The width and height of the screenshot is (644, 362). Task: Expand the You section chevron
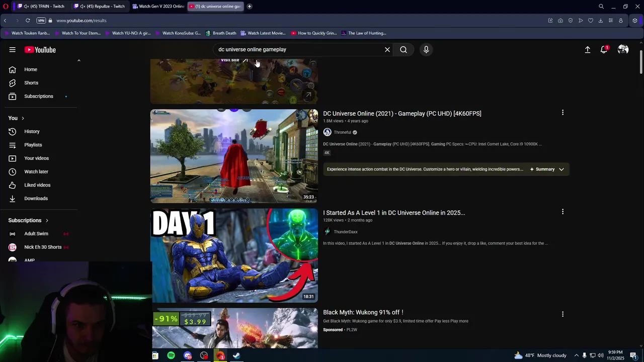point(23,118)
